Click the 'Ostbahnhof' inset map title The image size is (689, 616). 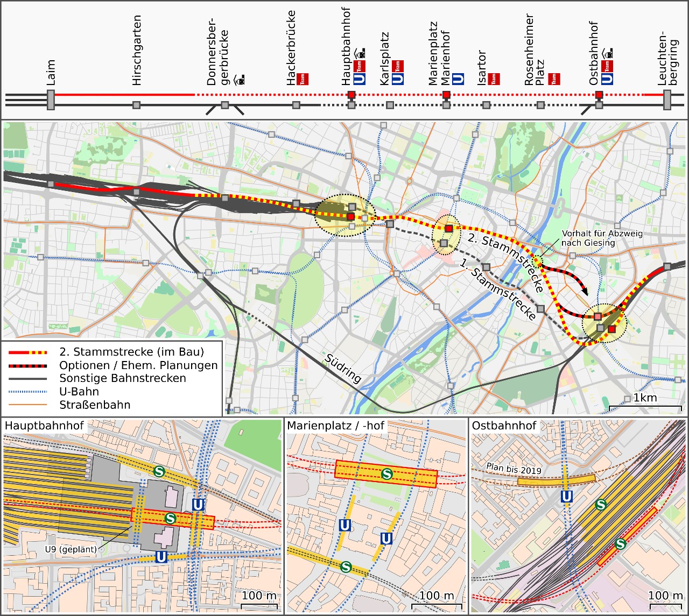504,426
